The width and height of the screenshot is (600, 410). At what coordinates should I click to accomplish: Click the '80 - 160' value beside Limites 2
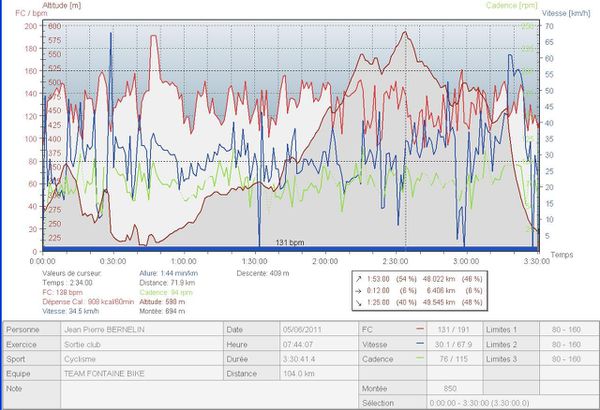pyautogui.click(x=566, y=345)
